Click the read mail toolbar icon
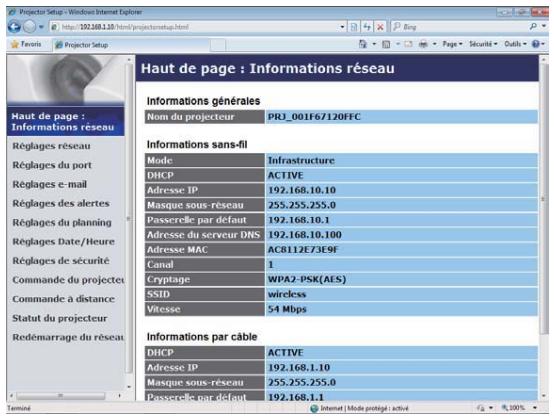Viewport: 554px width, 420px height. point(408,44)
